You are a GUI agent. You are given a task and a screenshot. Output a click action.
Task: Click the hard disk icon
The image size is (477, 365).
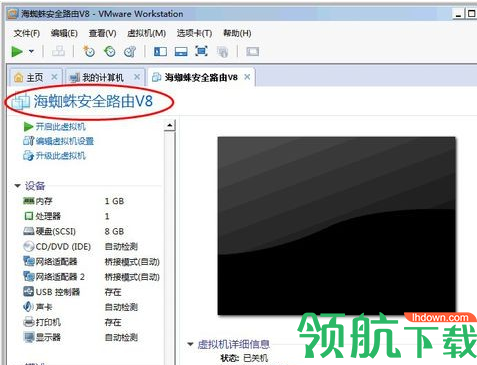click(x=29, y=231)
